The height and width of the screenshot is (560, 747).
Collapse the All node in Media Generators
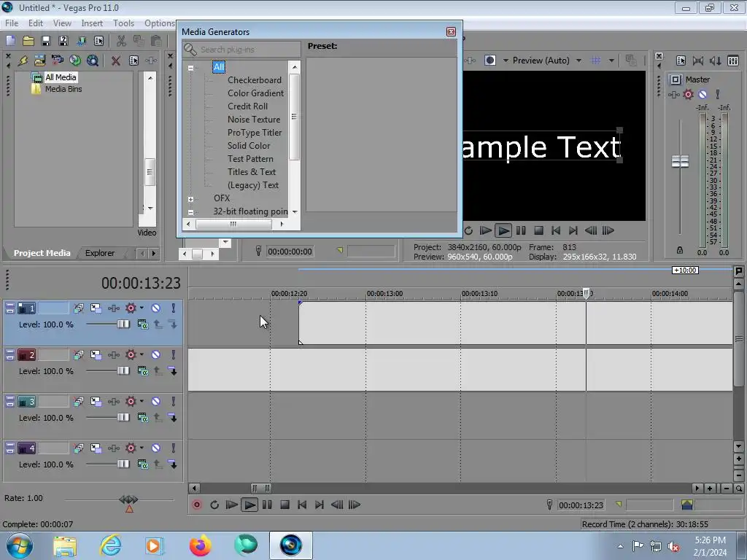click(x=190, y=68)
